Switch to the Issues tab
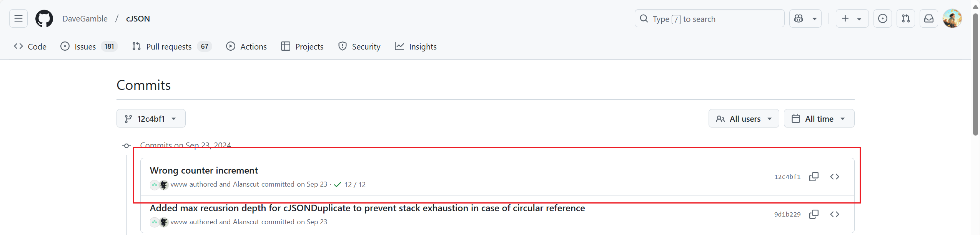 85,46
